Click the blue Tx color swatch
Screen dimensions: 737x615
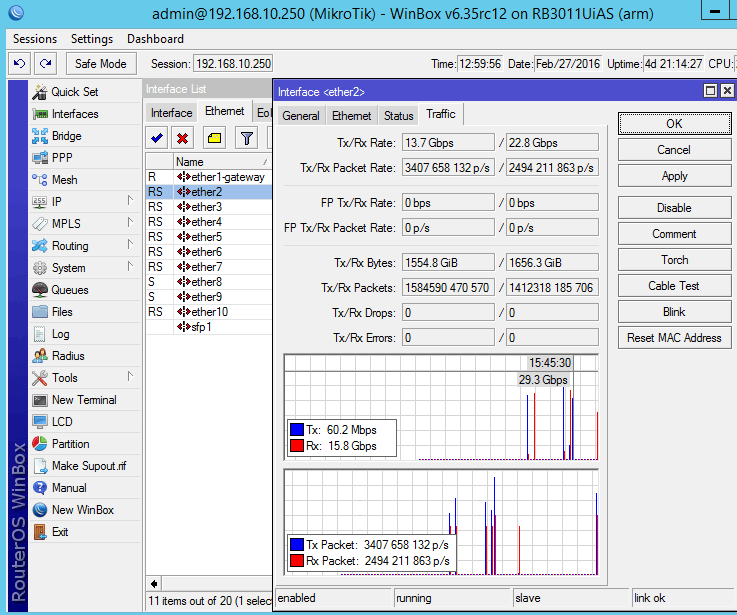point(297,430)
